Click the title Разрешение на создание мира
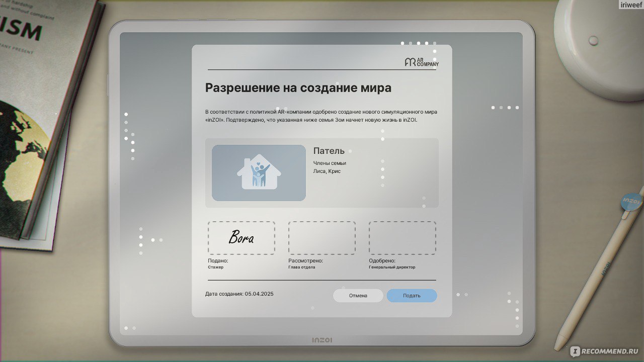The height and width of the screenshot is (362, 644). tap(298, 87)
